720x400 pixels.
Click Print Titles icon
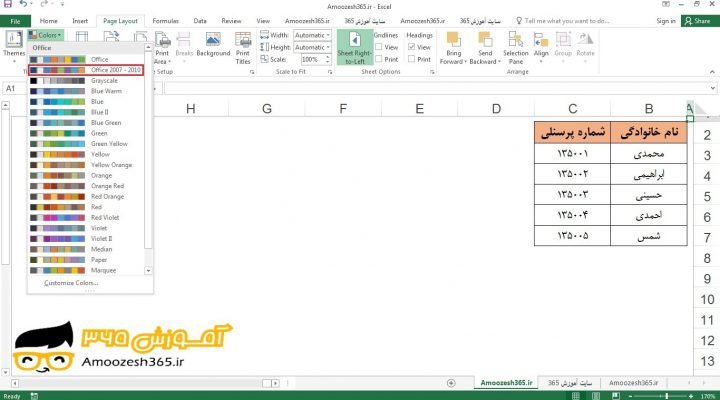(243, 48)
